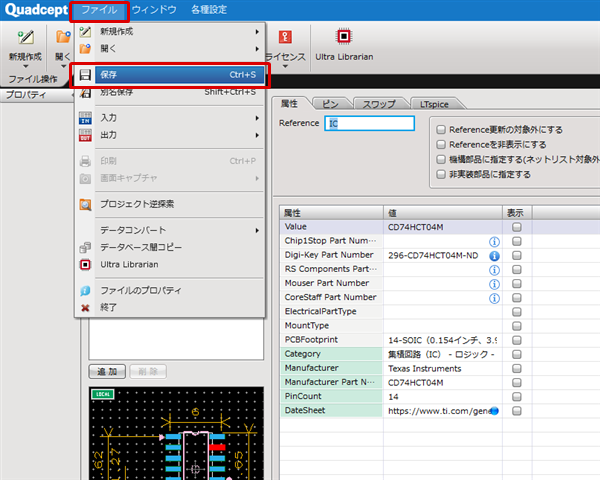Image resolution: width=600 pixels, height=480 pixels.
Task: Click the DateSheet URL value cell
Action: coord(443,411)
